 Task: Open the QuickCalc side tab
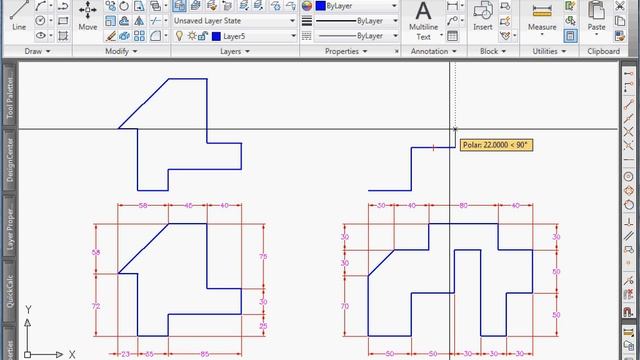(10, 291)
